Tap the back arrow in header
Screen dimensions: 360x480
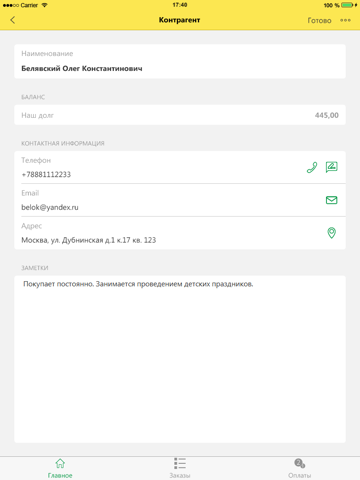13,20
